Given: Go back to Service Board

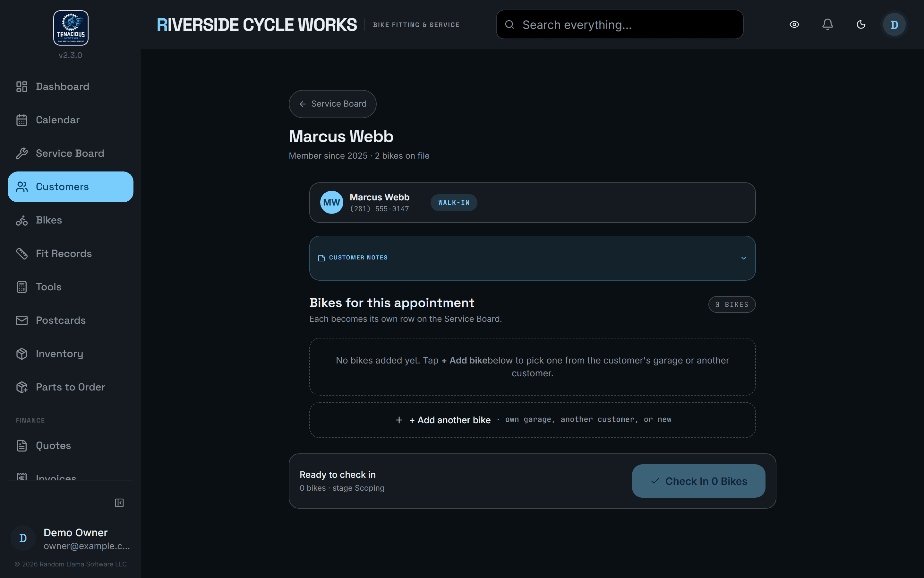Looking at the screenshot, I should point(333,104).
